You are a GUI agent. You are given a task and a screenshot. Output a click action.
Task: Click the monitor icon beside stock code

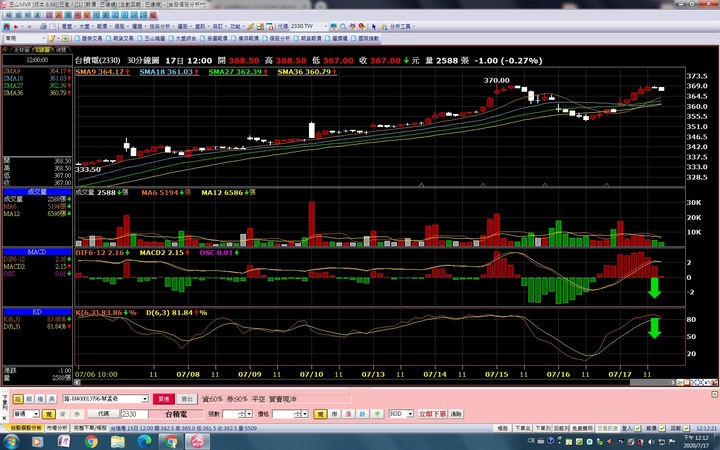point(334,27)
